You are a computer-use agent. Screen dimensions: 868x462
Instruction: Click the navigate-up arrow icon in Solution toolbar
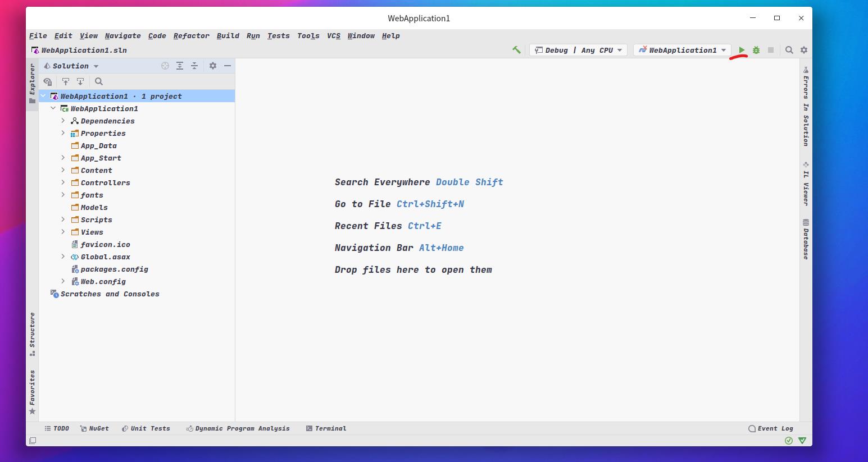point(66,81)
